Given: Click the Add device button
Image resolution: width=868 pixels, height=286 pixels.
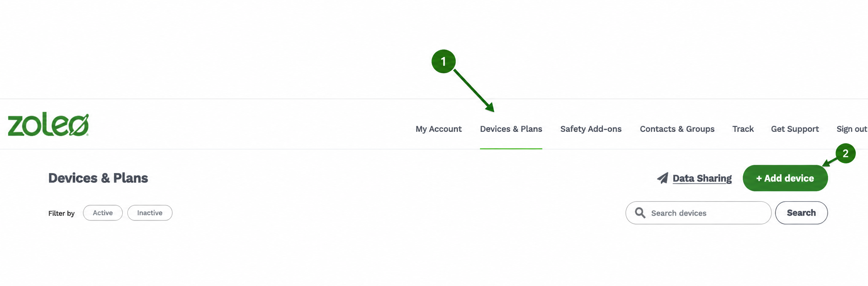Looking at the screenshot, I should pyautogui.click(x=785, y=178).
